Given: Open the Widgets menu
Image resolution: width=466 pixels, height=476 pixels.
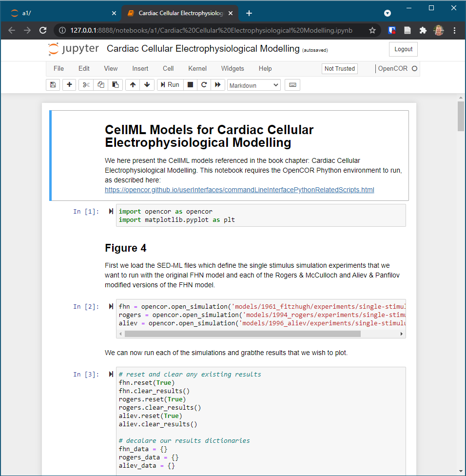Looking at the screenshot, I should coord(233,69).
